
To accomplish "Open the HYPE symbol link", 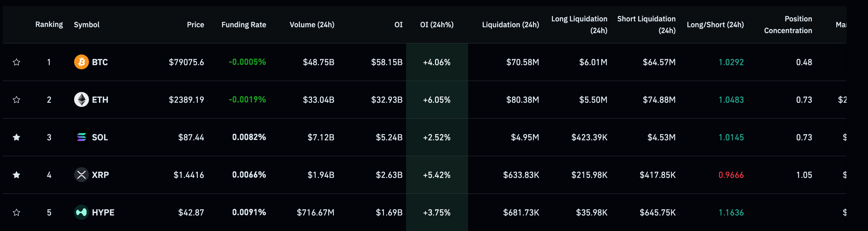I will click(x=103, y=213).
